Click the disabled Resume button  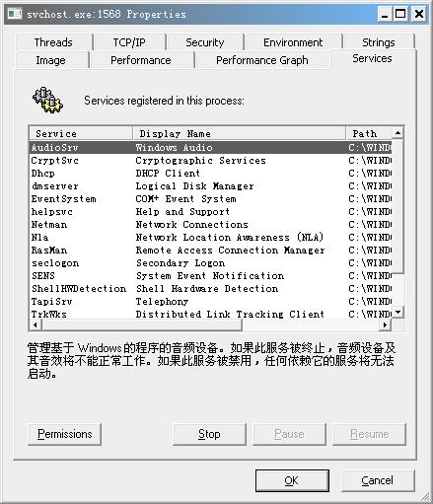point(370,434)
